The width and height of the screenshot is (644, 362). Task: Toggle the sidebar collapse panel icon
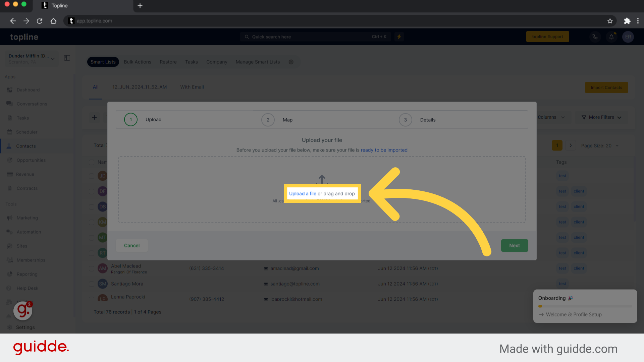[x=67, y=58]
